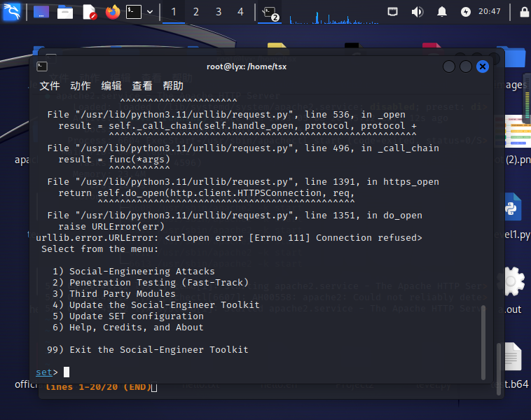Click the 20:47 clock
531x420 pixels.
[490, 11]
